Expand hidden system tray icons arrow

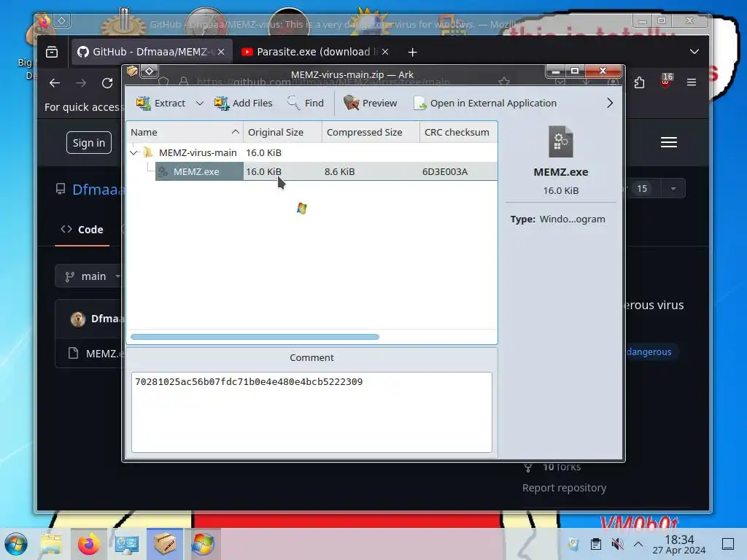[638, 544]
